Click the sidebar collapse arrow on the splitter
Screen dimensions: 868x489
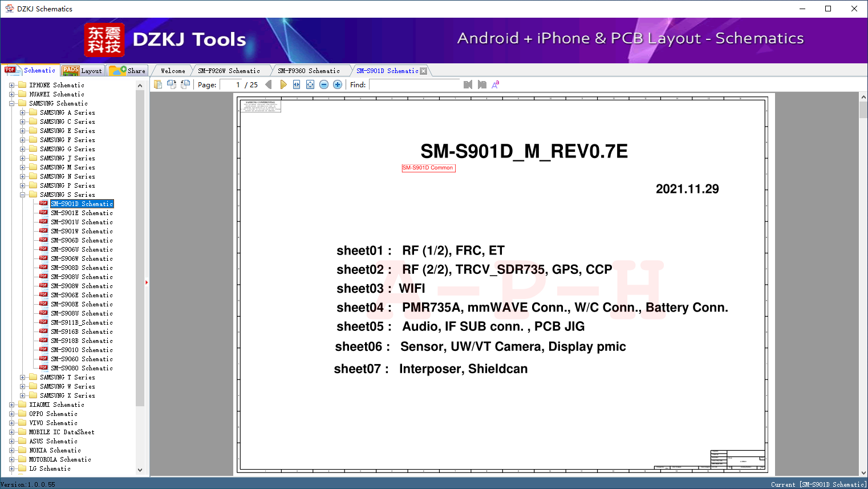[147, 282]
